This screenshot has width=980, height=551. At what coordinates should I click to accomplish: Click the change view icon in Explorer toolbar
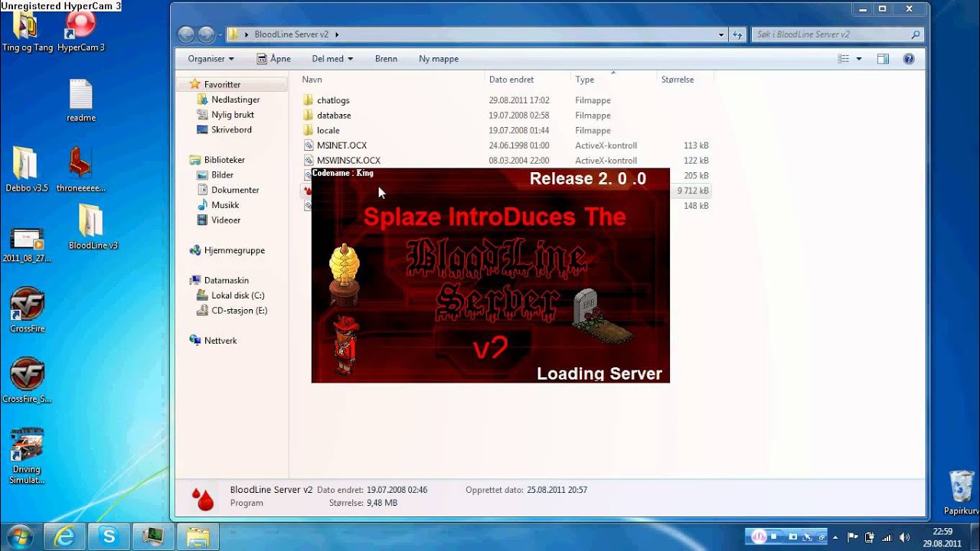point(844,59)
